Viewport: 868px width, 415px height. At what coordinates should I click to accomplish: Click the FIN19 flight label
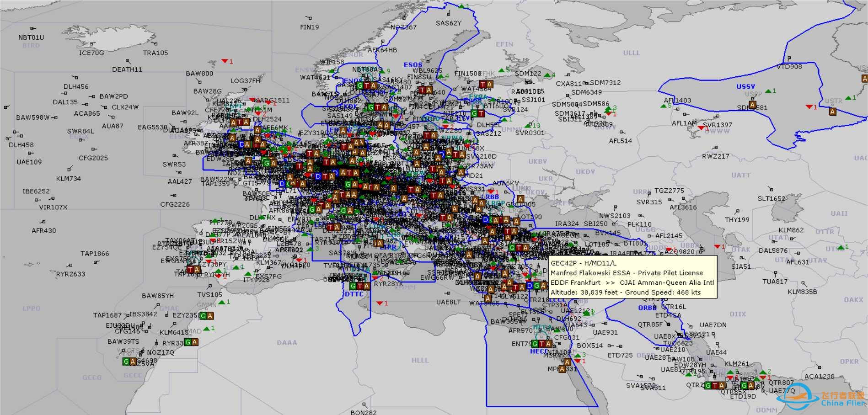[x=310, y=27]
